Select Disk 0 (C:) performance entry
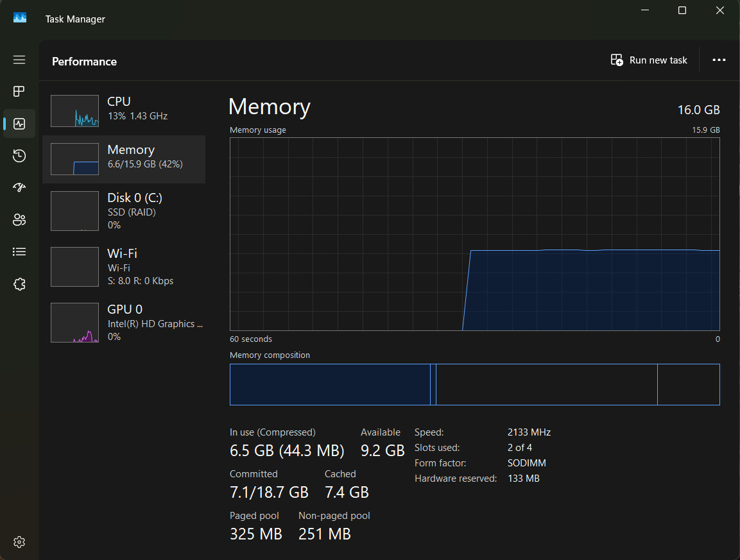 coord(124,211)
